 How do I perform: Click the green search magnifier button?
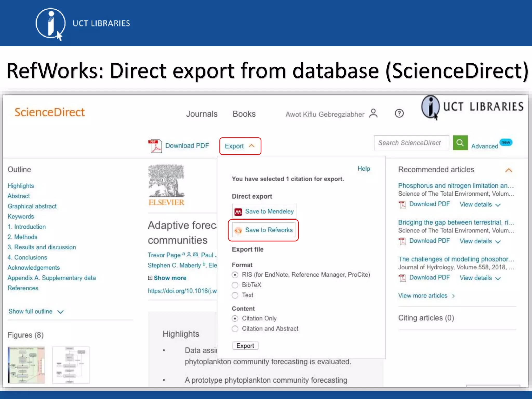tap(460, 143)
